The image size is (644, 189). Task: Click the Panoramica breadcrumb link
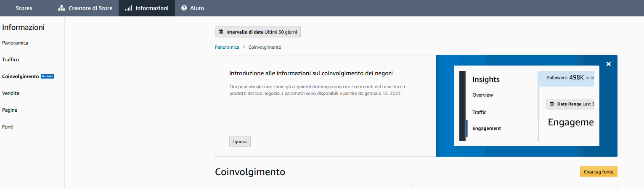pos(227,47)
